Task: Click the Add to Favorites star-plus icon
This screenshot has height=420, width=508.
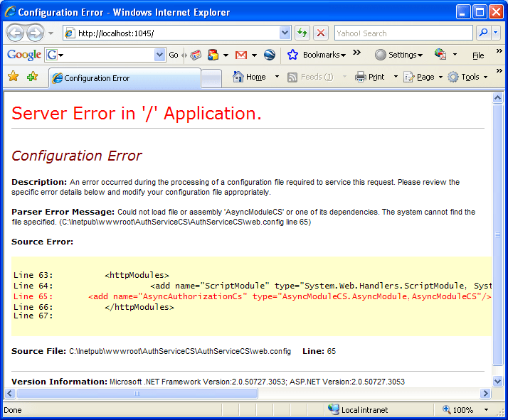Action: tap(33, 77)
